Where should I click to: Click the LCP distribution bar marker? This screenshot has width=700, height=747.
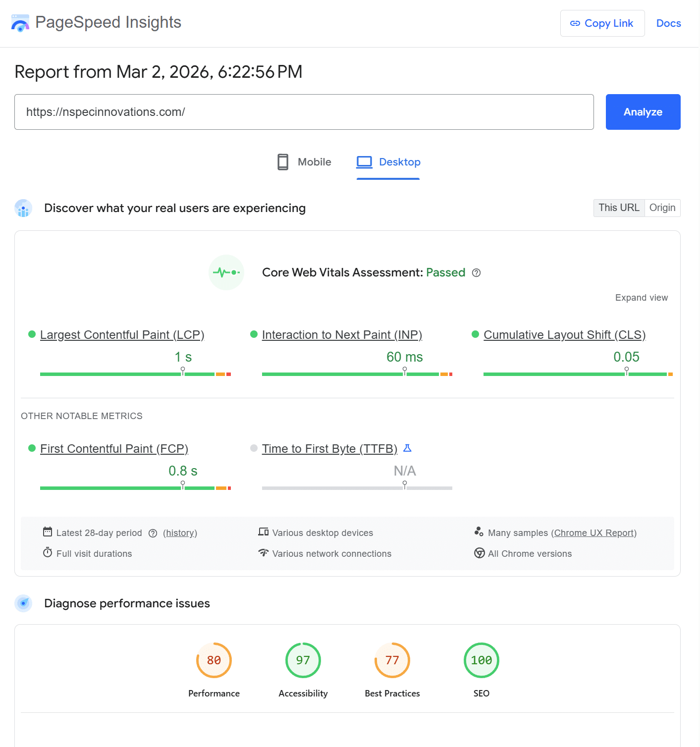[x=183, y=371]
